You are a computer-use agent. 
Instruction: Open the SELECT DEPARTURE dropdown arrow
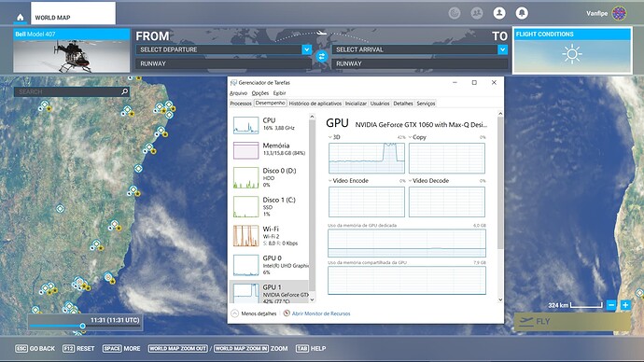point(306,49)
